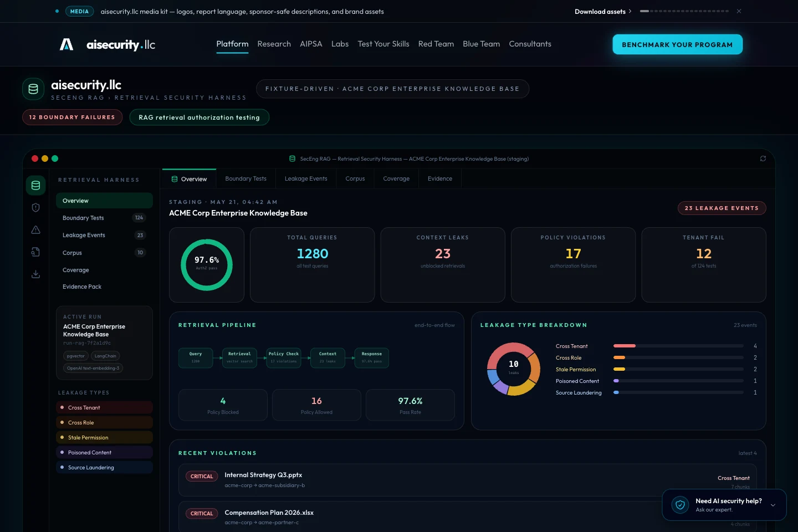This screenshot has height=532, width=798.
Task: Expand the Need AI security help chevron
Action: click(773, 505)
